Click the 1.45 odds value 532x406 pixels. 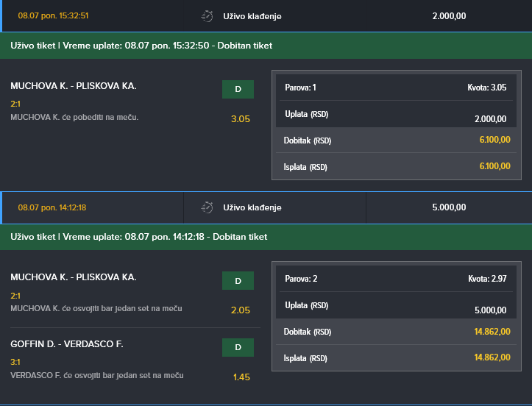[x=241, y=377]
